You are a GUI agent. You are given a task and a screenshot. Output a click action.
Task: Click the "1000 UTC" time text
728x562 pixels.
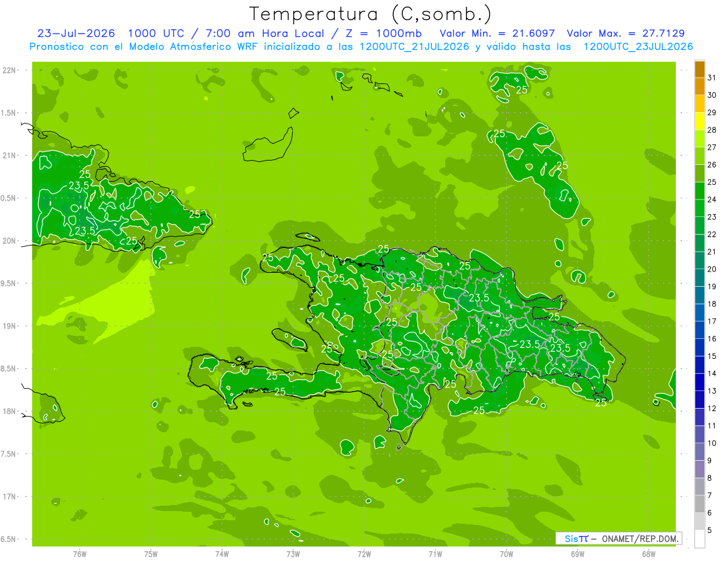point(155,33)
